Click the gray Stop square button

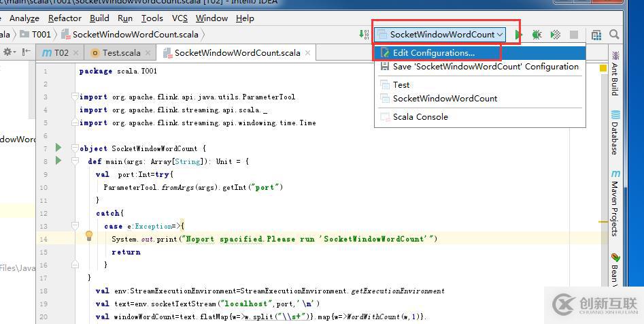coord(574,35)
